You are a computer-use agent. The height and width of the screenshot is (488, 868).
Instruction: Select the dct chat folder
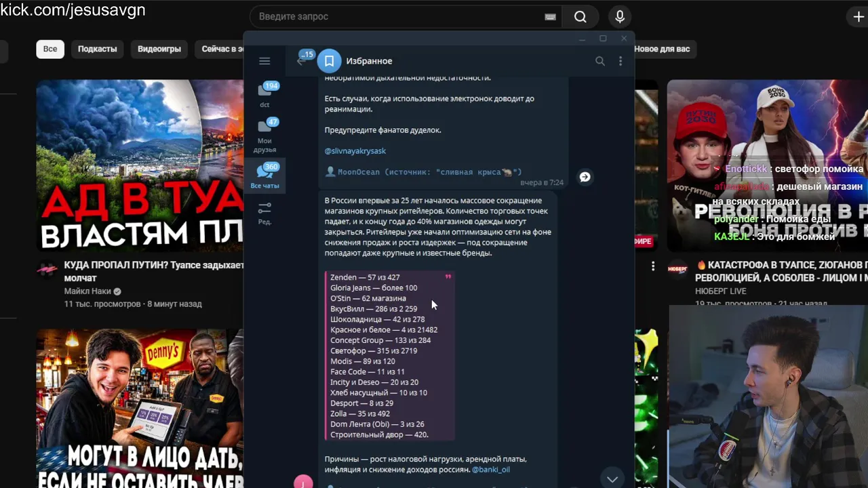coord(264,95)
